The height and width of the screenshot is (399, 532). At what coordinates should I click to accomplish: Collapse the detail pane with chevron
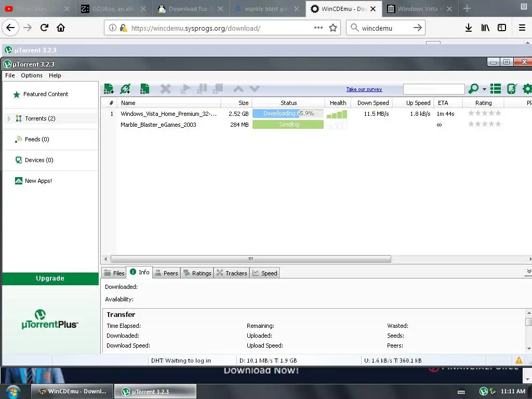click(x=528, y=271)
